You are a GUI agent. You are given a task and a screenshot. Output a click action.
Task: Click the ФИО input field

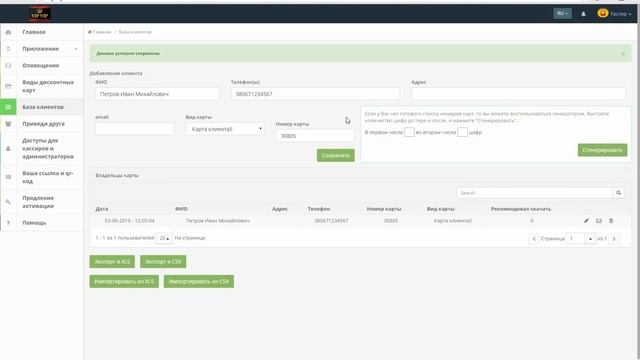(x=157, y=94)
